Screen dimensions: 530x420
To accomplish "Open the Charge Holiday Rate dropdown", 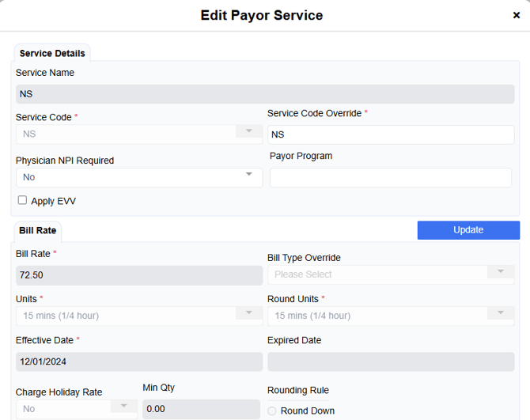I will coord(76,409).
